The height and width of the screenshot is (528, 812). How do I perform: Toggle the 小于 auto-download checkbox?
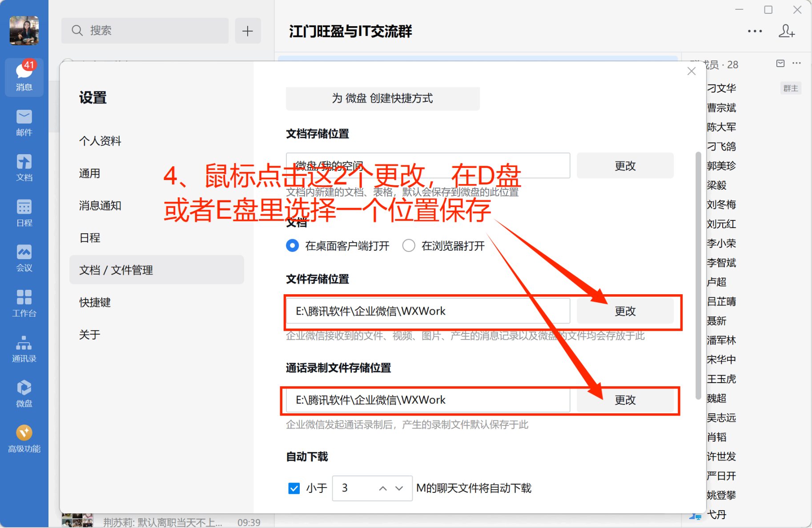coord(294,488)
